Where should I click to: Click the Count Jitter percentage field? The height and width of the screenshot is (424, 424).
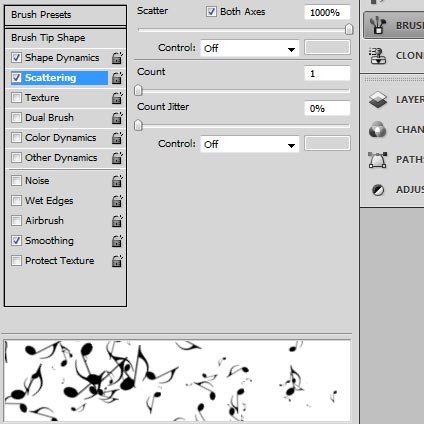coord(327,109)
